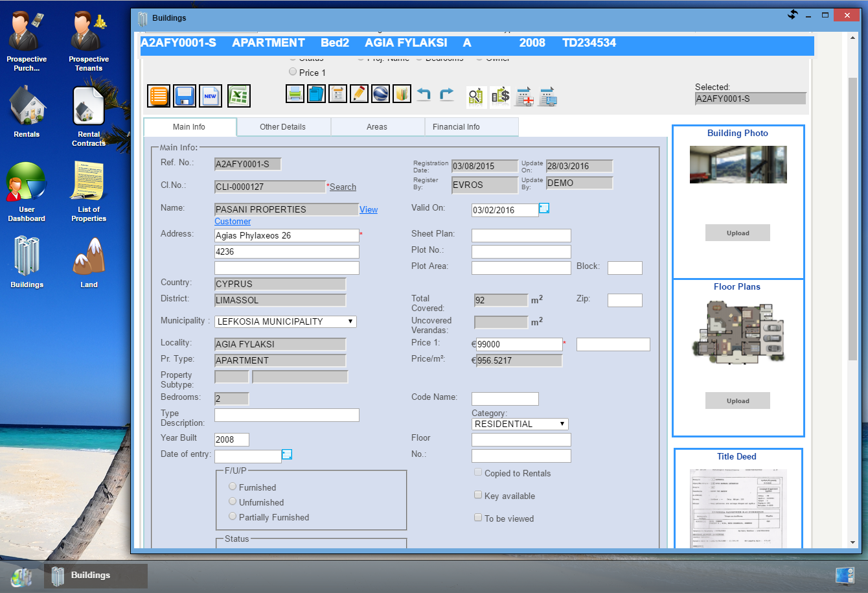The height and width of the screenshot is (593, 868).
Task: Select the Price 1 radio button
Action: coord(293,72)
